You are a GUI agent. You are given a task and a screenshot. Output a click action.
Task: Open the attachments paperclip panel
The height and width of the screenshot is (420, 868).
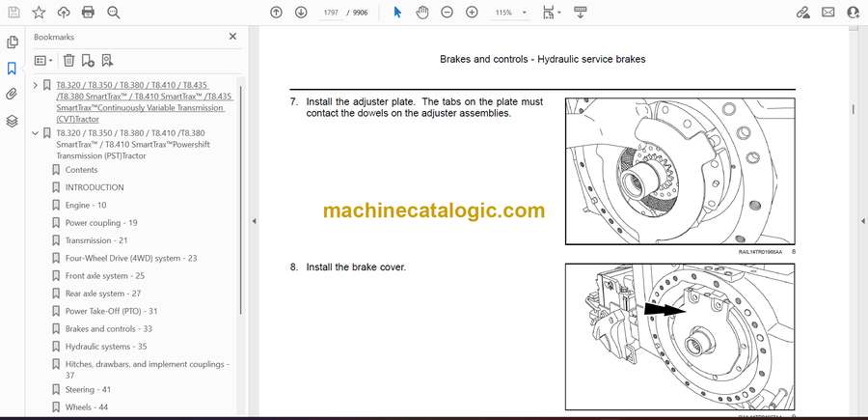click(13, 95)
